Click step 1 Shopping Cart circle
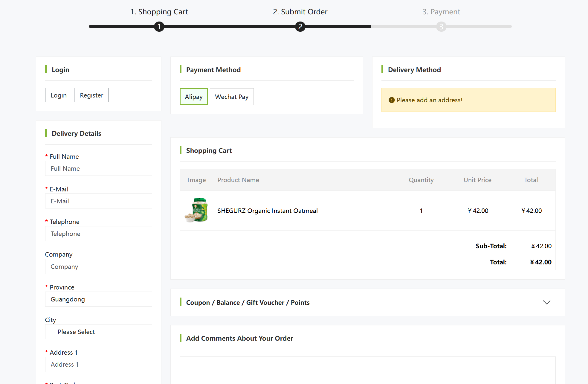 159,27
